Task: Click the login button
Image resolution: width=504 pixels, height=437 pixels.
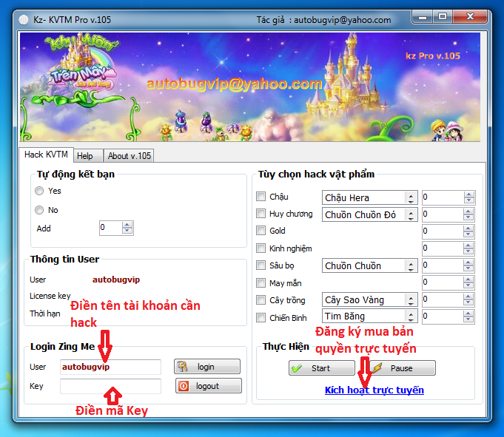Action: tap(207, 366)
